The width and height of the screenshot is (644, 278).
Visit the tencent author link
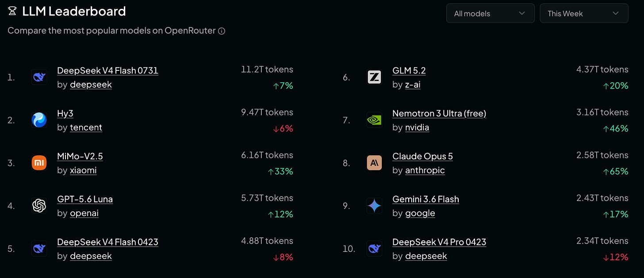pos(86,127)
